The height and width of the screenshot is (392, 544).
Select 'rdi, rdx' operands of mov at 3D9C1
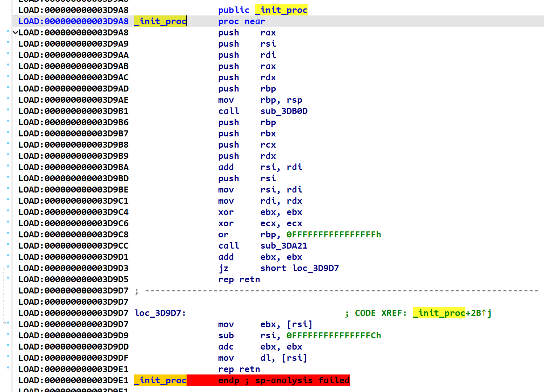tap(281, 201)
